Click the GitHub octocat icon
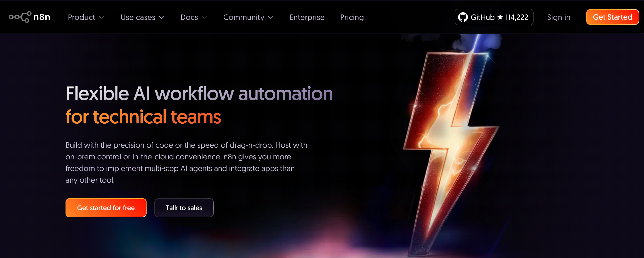 463,17
